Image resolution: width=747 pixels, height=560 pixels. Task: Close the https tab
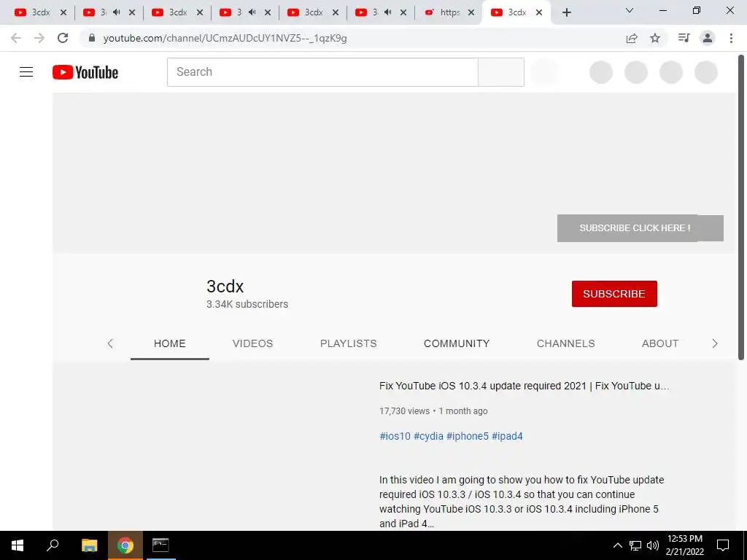pos(471,12)
